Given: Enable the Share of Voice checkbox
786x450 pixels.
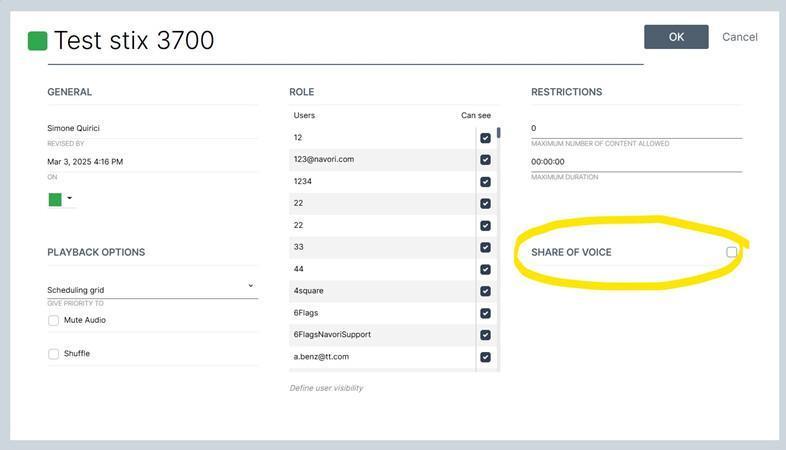Looking at the screenshot, I should tap(732, 252).
